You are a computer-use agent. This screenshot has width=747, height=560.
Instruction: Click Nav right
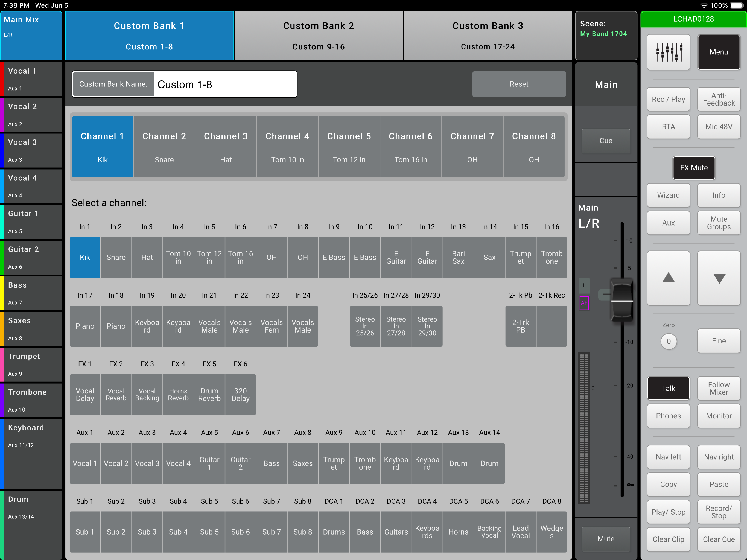(x=719, y=457)
